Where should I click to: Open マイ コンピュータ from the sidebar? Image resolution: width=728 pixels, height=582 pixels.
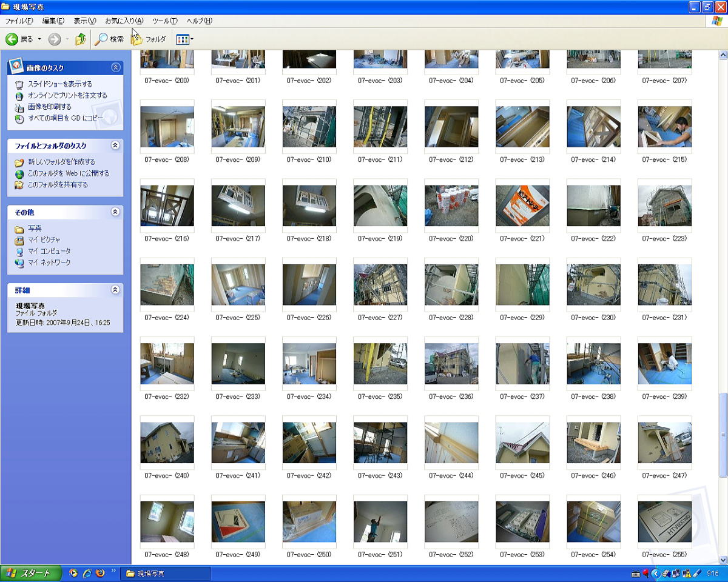tap(49, 251)
